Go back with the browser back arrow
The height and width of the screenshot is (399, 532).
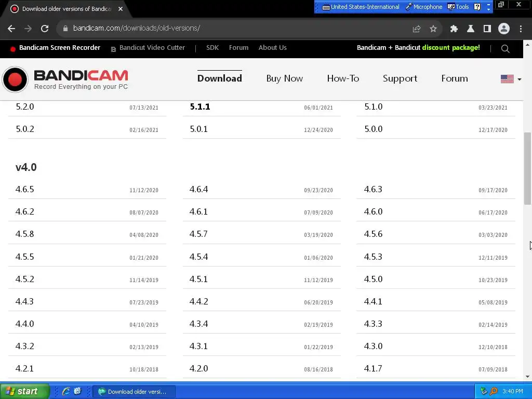[11, 29]
